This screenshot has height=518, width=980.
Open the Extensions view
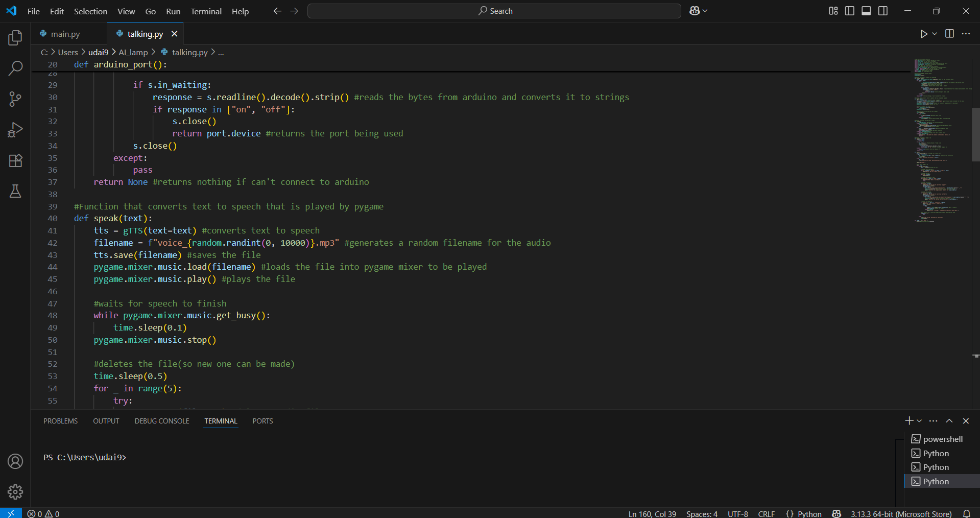point(15,160)
